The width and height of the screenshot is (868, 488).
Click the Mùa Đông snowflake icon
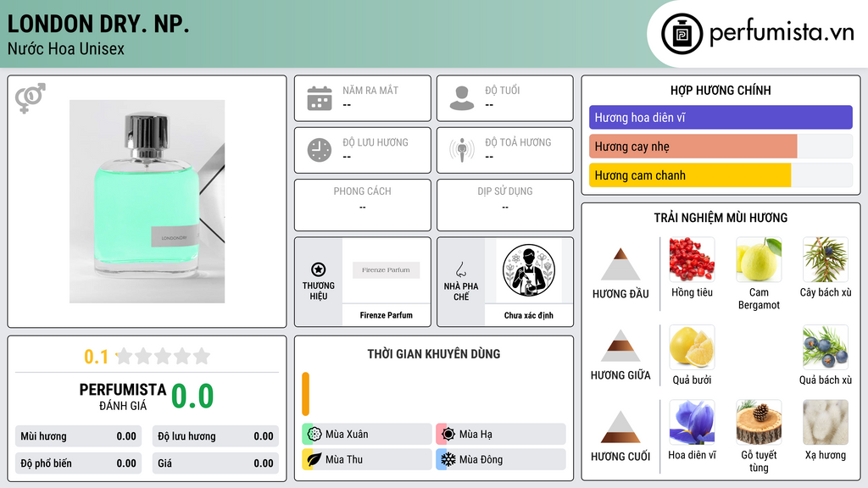click(x=448, y=459)
